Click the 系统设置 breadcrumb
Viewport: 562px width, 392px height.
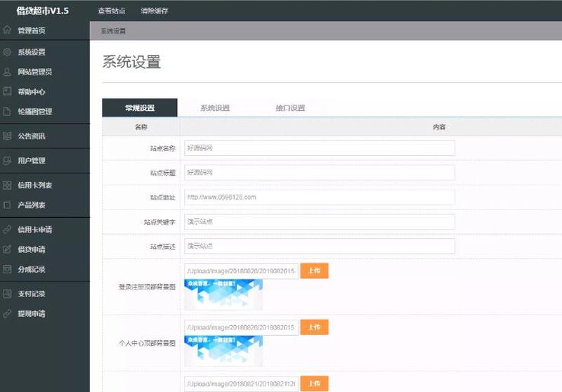113,31
